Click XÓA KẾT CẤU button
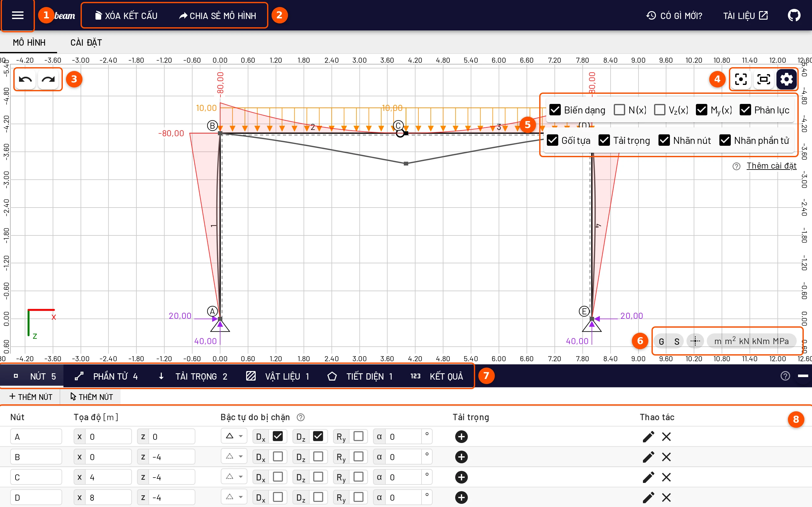Image resolution: width=812 pixels, height=507 pixels. coord(126,16)
